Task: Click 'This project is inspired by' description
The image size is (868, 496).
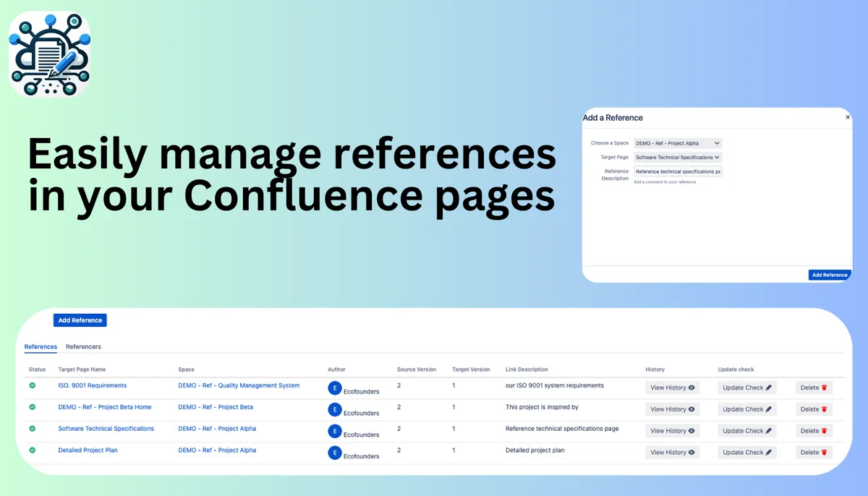Action: (542, 407)
